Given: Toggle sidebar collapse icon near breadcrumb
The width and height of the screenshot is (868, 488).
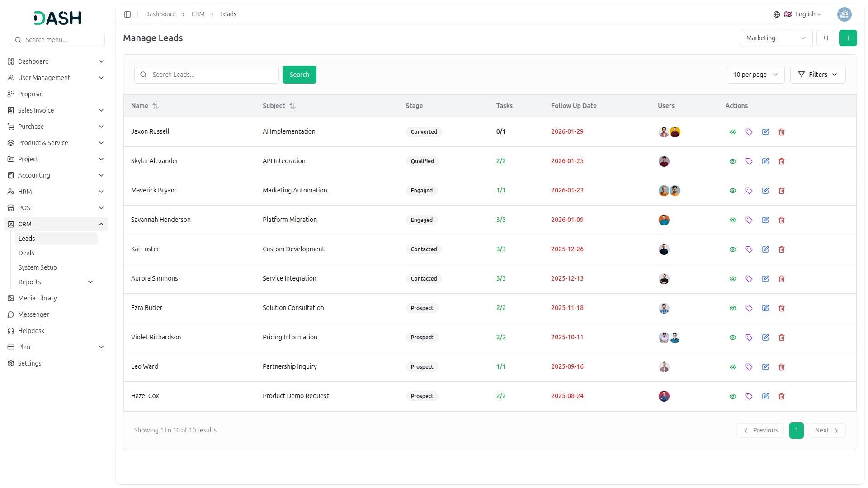Looking at the screenshot, I should click(127, 14).
